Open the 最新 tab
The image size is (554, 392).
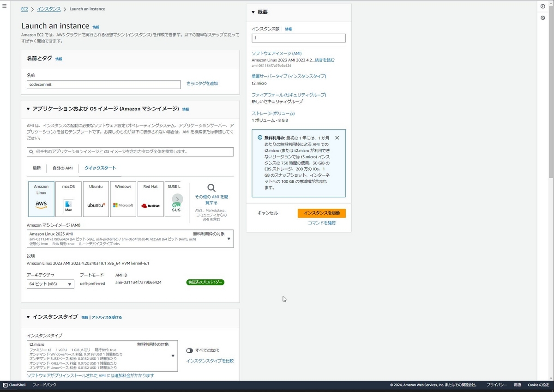tap(36, 169)
